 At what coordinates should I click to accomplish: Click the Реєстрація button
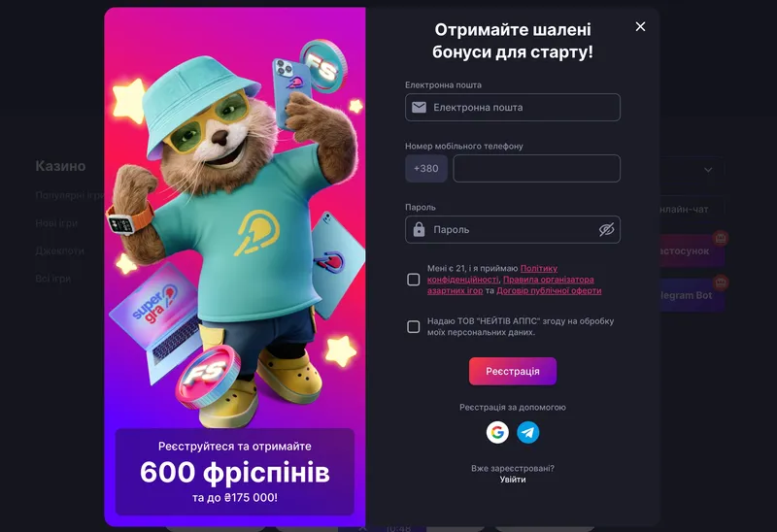click(x=513, y=371)
